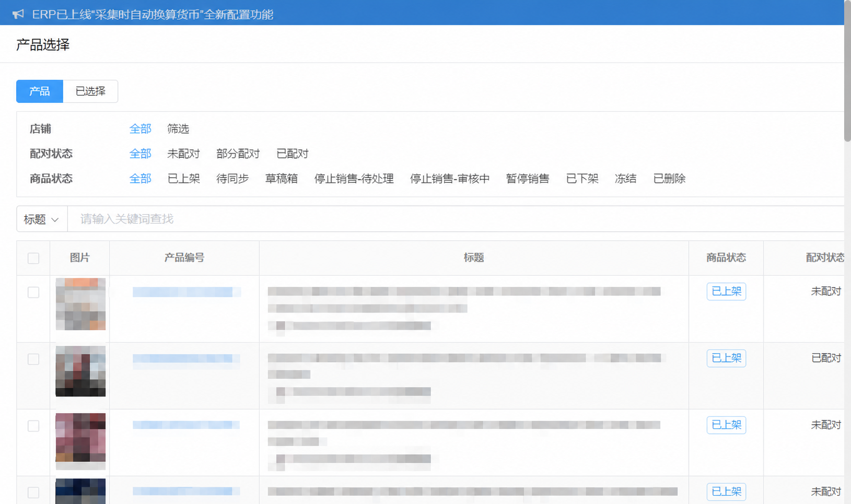Filter 配对状态 by 未配对

coord(183,154)
